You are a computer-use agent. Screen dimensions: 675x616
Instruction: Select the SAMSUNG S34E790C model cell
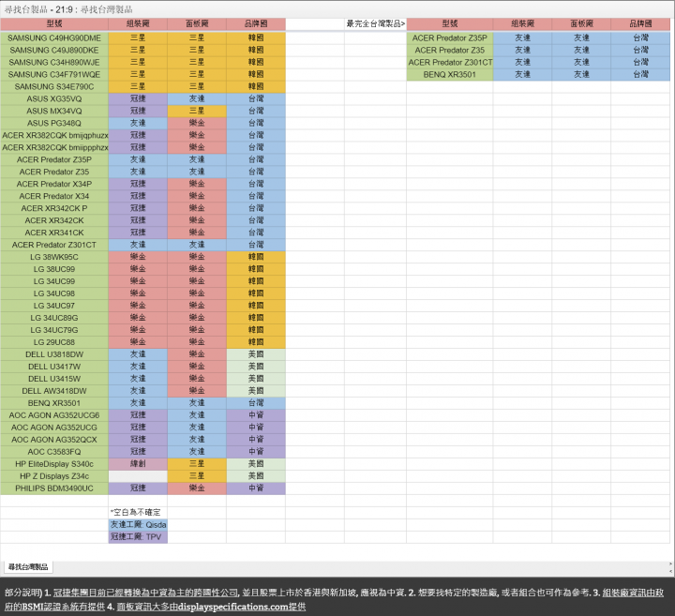point(54,86)
